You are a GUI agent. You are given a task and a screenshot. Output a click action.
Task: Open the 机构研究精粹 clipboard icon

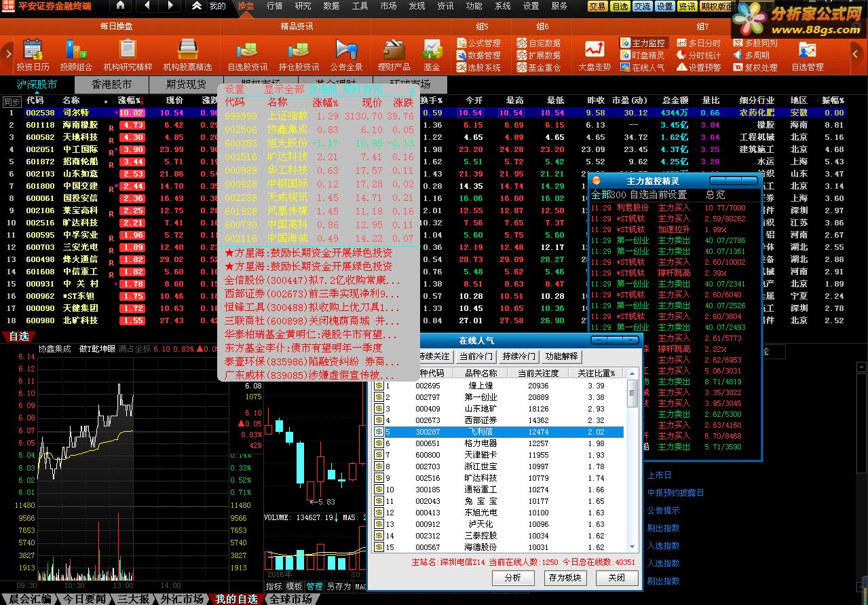click(128, 55)
